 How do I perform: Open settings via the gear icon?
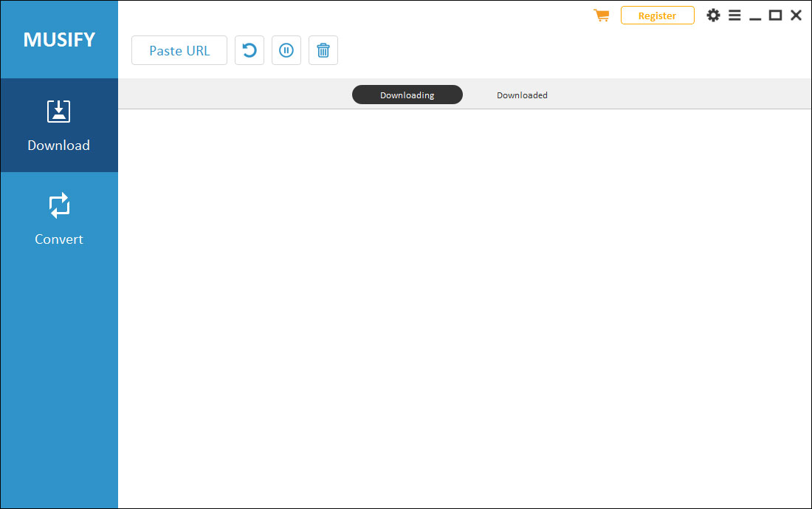tap(713, 15)
